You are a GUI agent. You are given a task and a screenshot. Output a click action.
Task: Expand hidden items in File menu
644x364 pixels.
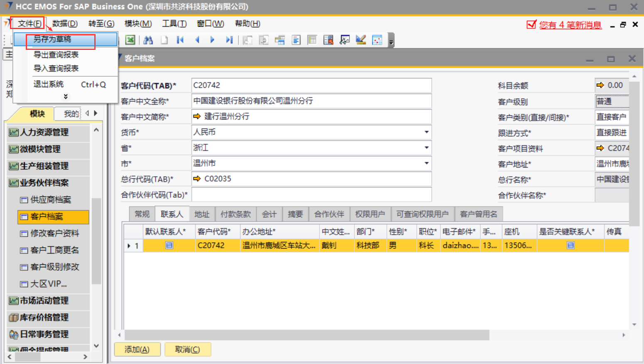tap(66, 96)
